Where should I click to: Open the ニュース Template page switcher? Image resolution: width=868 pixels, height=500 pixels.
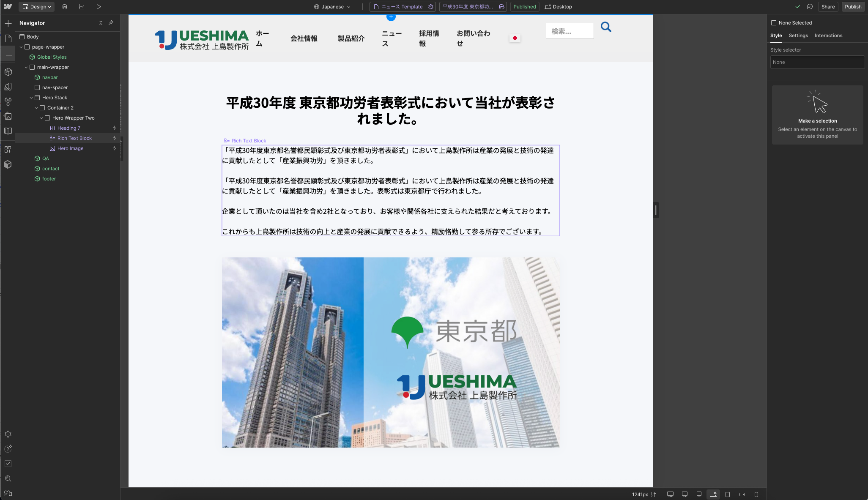(x=398, y=7)
